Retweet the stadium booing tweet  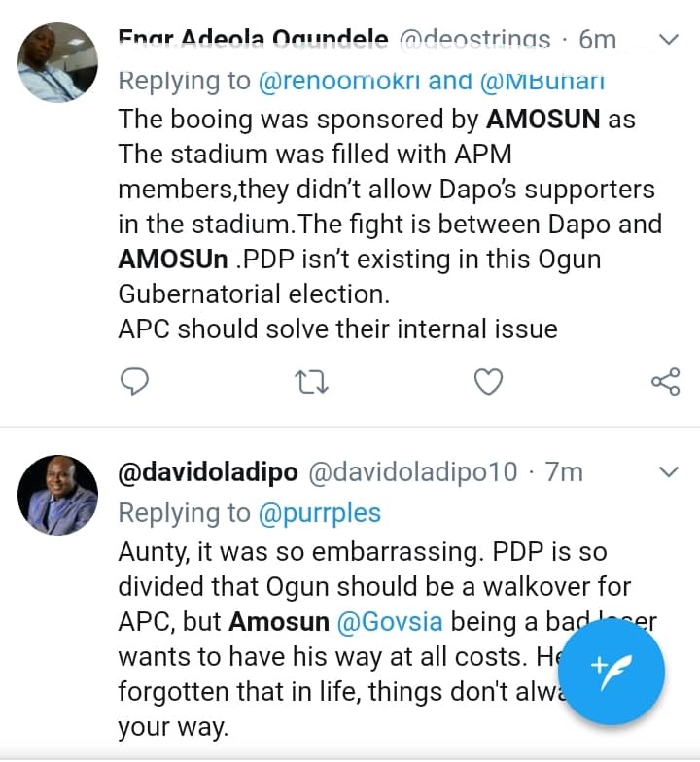[310, 382]
